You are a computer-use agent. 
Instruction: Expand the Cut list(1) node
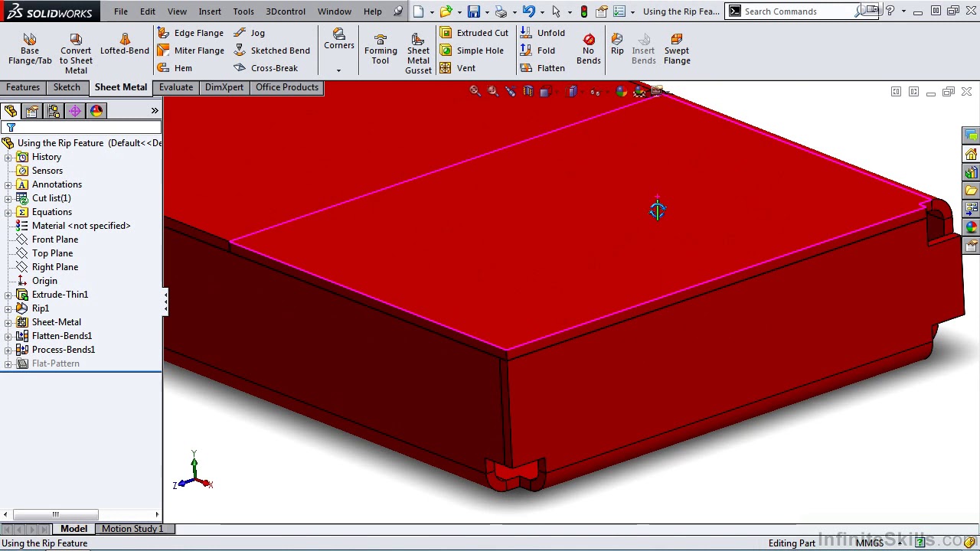(x=8, y=198)
